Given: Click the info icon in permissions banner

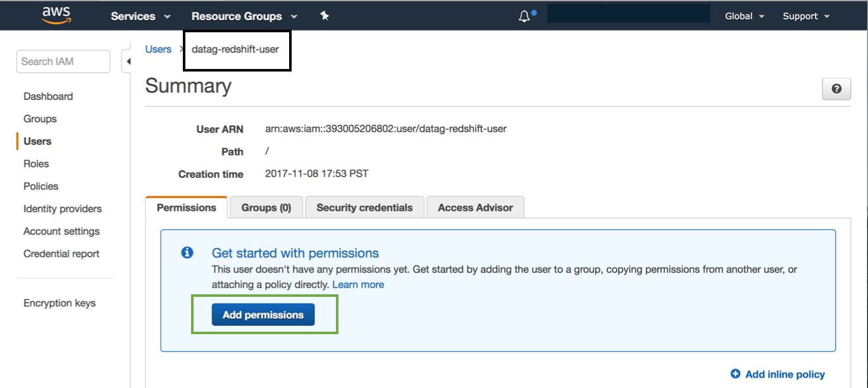Looking at the screenshot, I should coord(187,253).
